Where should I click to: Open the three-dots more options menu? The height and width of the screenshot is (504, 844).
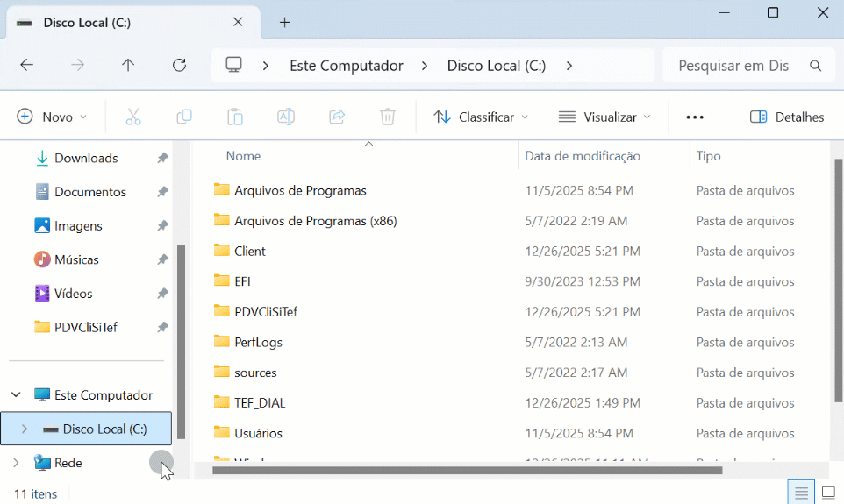694,117
